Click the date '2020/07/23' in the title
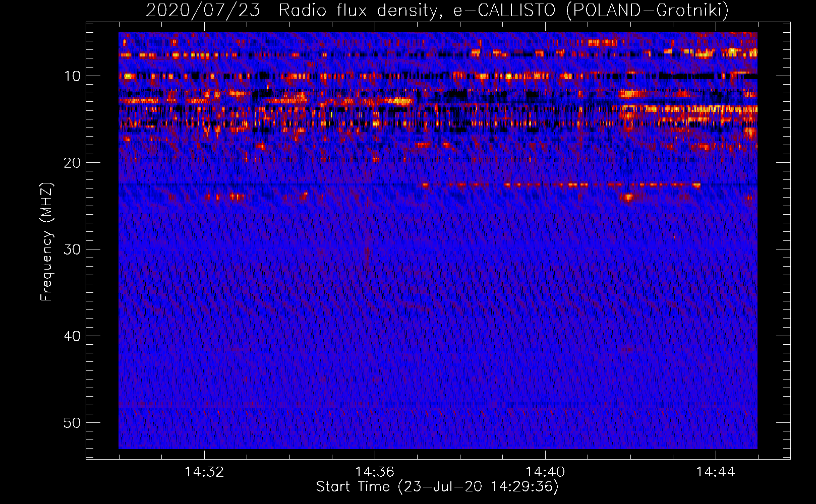Screen dimensions: 816x504 coord(203,11)
